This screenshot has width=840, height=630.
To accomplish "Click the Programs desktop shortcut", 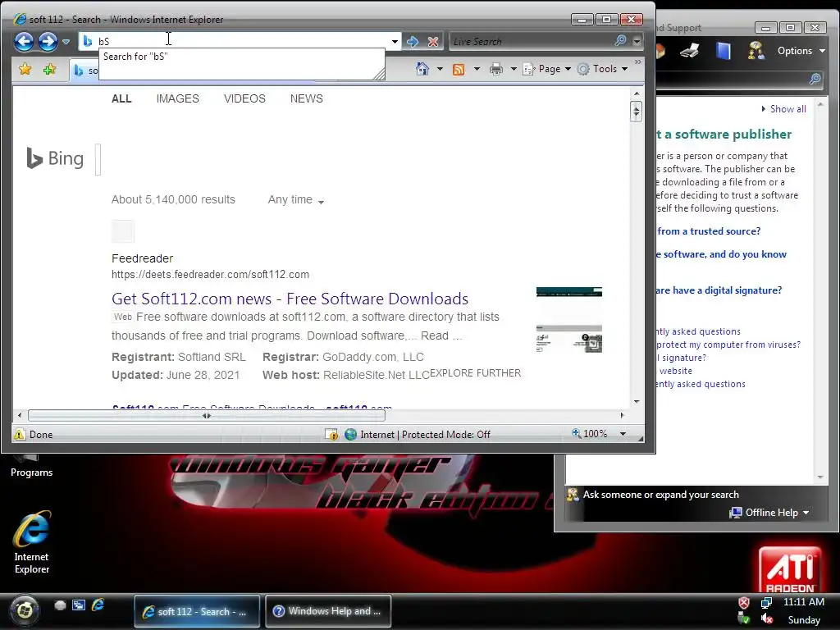I will pyautogui.click(x=32, y=466).
